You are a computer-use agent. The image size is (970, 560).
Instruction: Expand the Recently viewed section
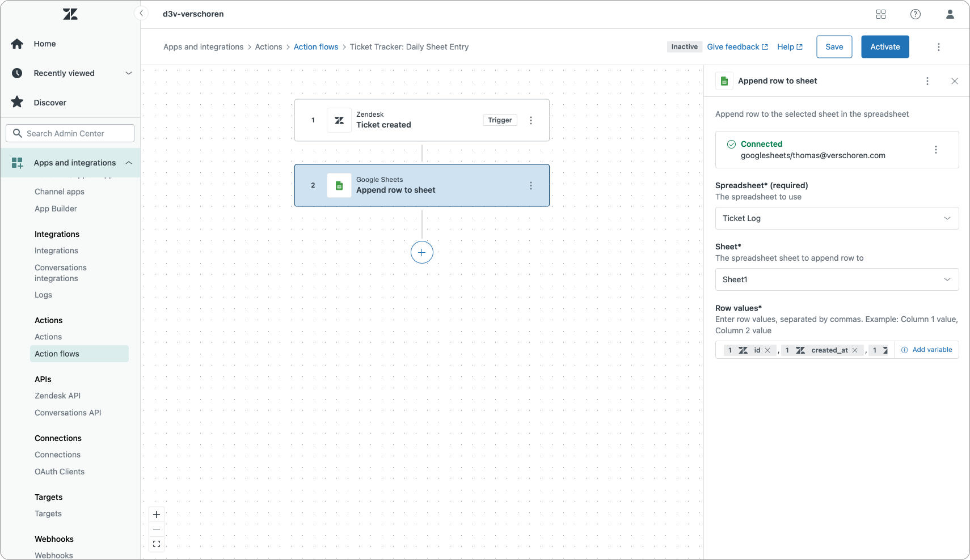(129, 73)
